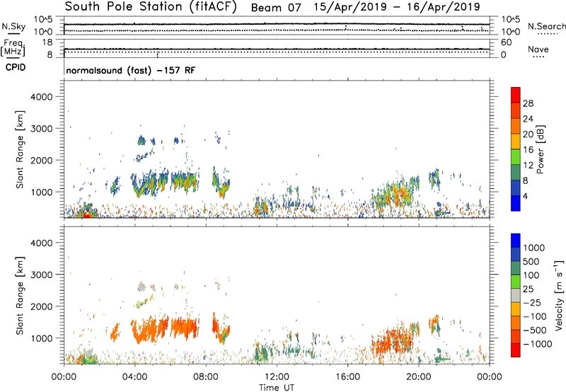Click the 'N.Sky' legend label

point(13,26)
